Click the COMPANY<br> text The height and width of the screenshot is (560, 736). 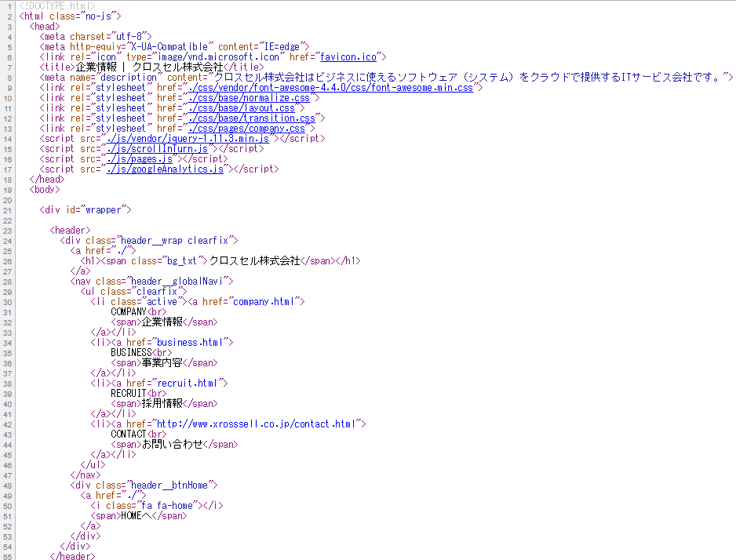tap(138, 312)
